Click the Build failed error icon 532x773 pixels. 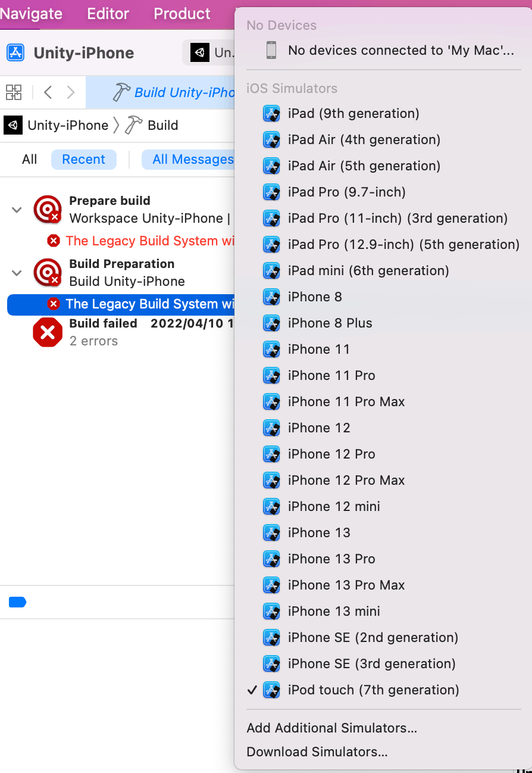click(x=48, y=332)
